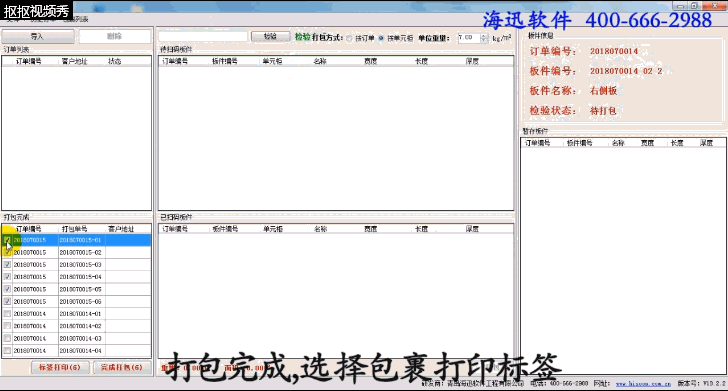
Task: Select the 按单元柜 packing mode radio
Action: click(381, 38)
